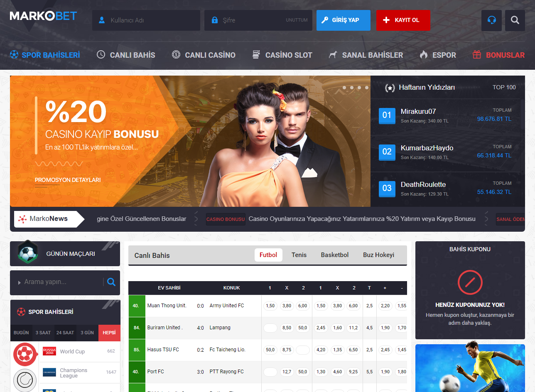Click the gift icon beside Bonuslar
535x392 pixels.
477,55
